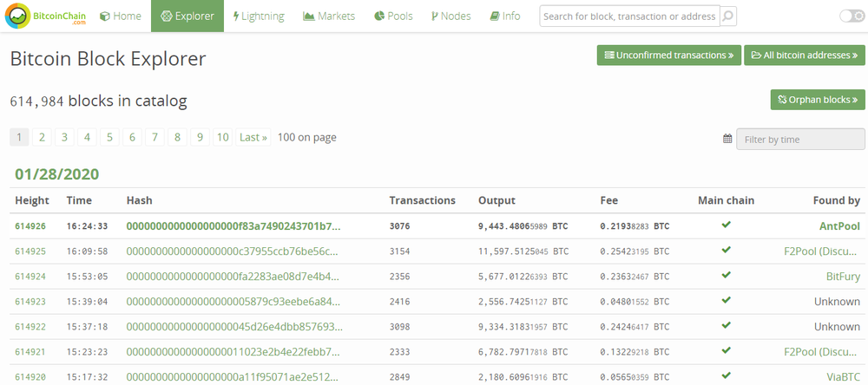Open block height 614926

30,226
